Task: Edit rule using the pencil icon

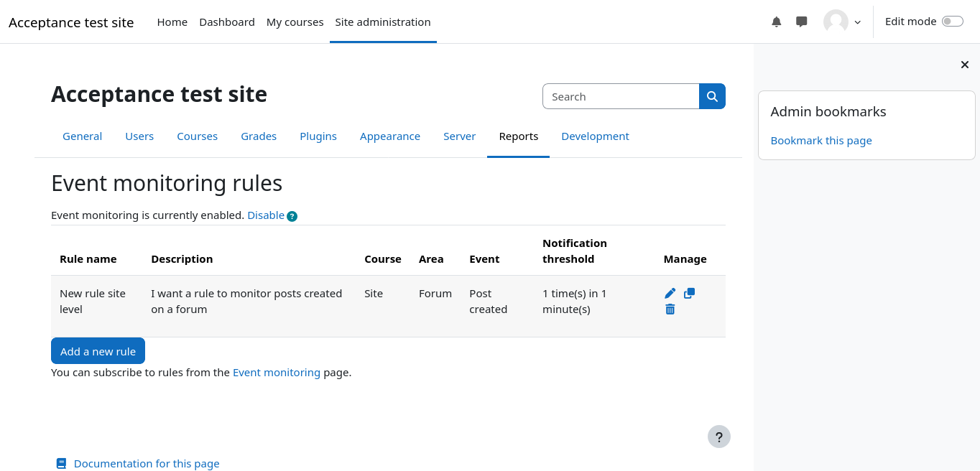Action: pos(670,293)
